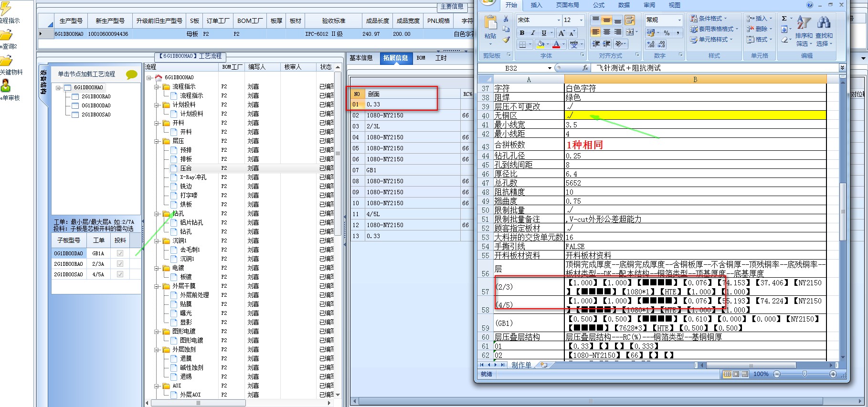
Task: Toggle Underline formatting in Excel
Action: pyautogui.click(x=544, y=33)
